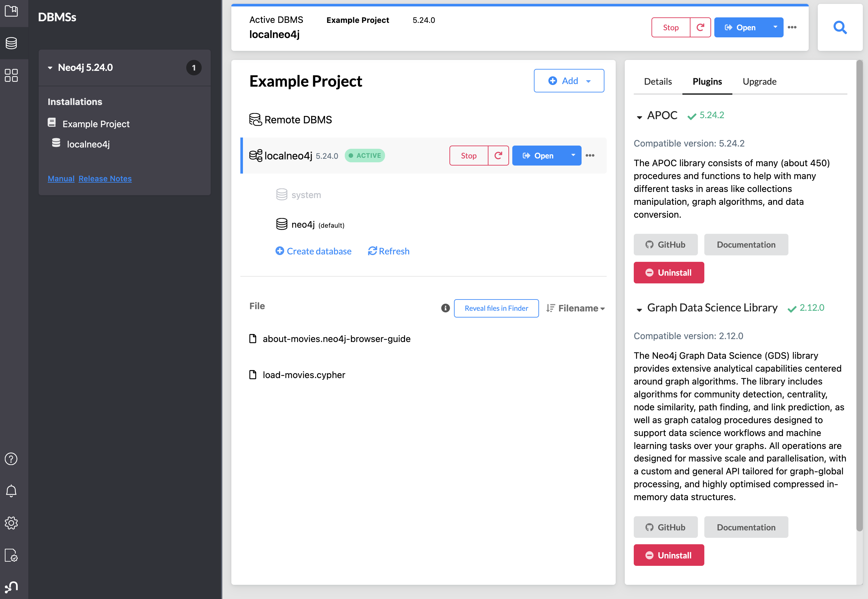This screenshot has width=868, height=599.
Task: Uninstall the APOC plugin
Action: coord(669,272)
